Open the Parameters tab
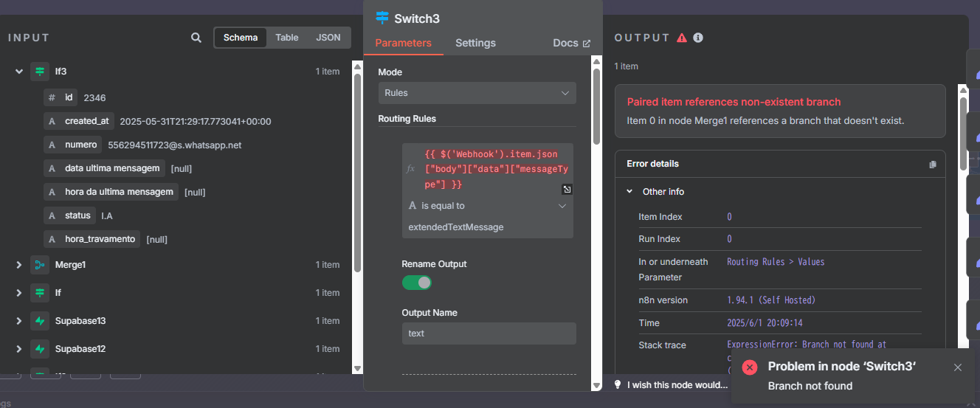This screenshot has height=408, width=980. point(404,43)
